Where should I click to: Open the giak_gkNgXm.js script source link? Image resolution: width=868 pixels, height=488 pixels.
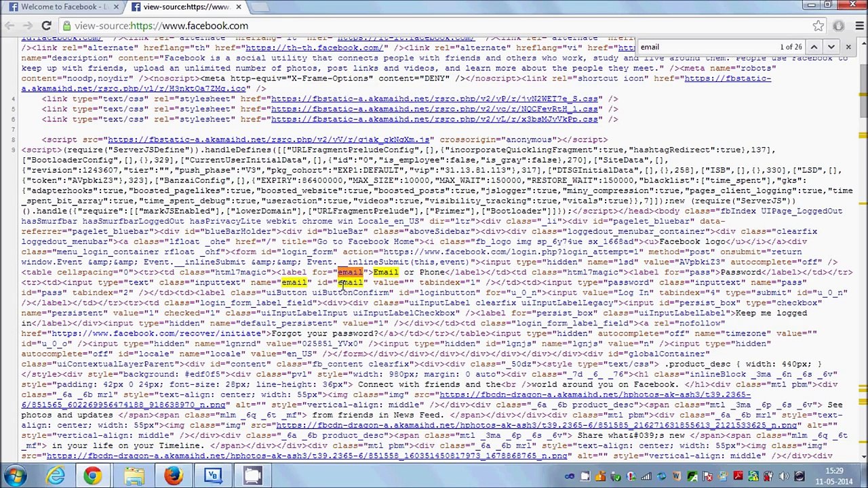coord(269,140)
